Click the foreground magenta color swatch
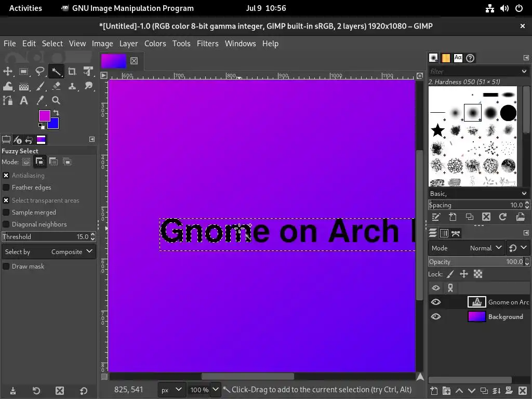This screenshot has width=532, height=399. click(44, 115)
